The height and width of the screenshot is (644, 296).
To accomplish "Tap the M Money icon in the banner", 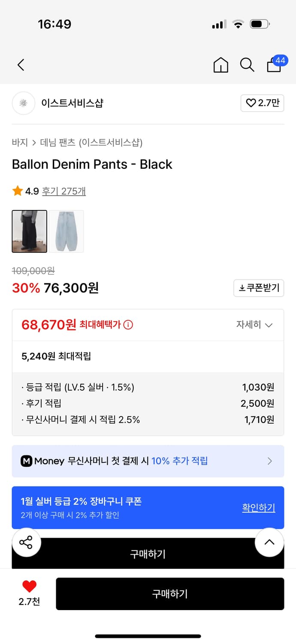I will (x=25, y=461).
